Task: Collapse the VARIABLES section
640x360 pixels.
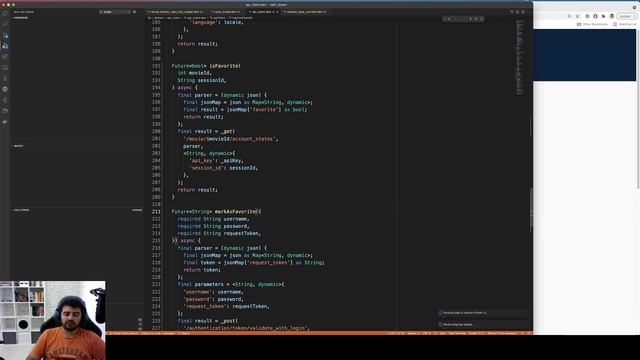Action: coord(21,18)
